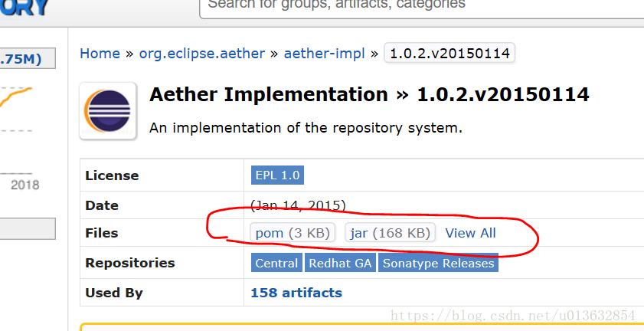Open the org.eclipse.aether breadcrumb link
644x331 pixels.
[202, 54]
